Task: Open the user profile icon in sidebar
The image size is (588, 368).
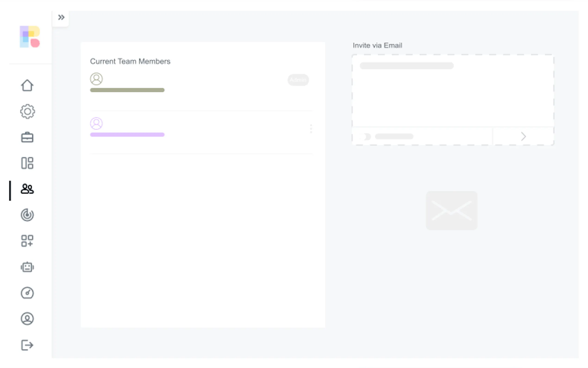Action: (x=27, y=319)
